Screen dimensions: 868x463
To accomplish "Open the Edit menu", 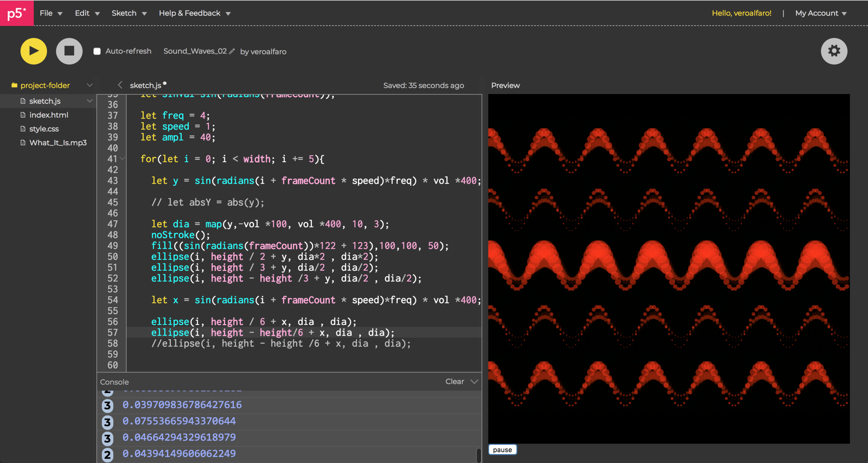I will [x=87, y=13].
